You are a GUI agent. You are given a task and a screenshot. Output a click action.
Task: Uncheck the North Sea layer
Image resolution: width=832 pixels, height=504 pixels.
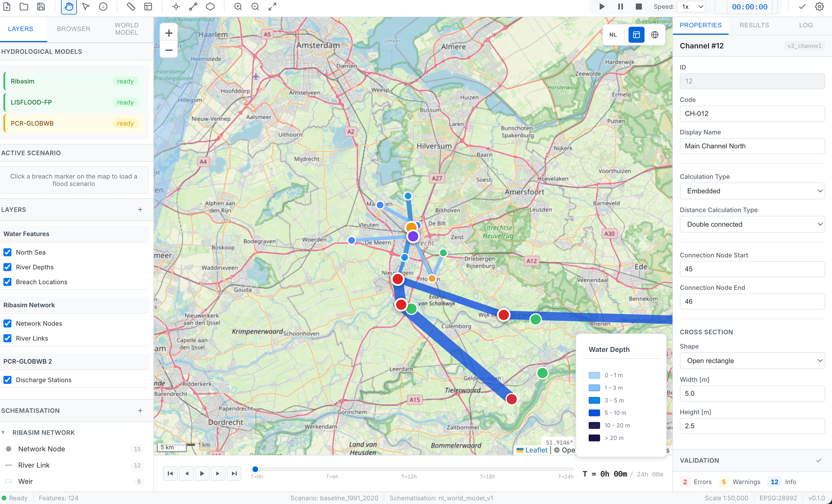[x=7, y=252]
